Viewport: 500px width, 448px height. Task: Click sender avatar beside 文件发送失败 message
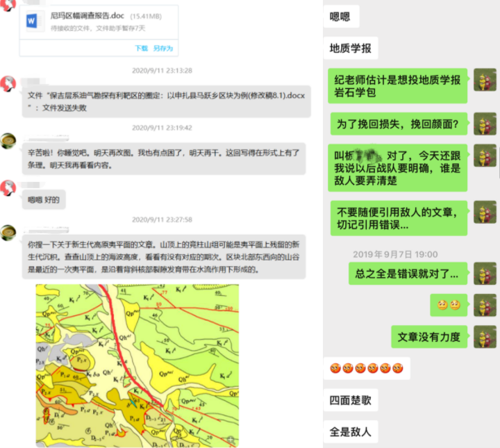pos(8,84)
